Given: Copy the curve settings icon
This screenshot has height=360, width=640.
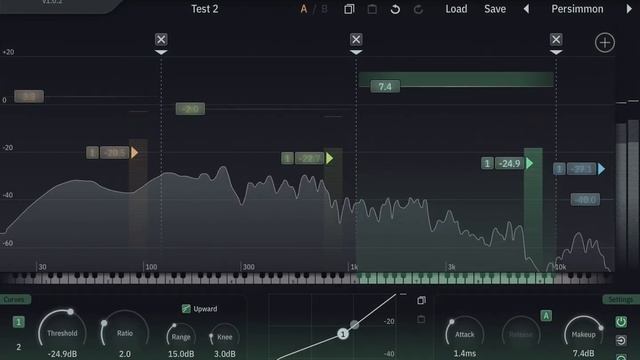Looking at the screenshot, I should (421, 301).
